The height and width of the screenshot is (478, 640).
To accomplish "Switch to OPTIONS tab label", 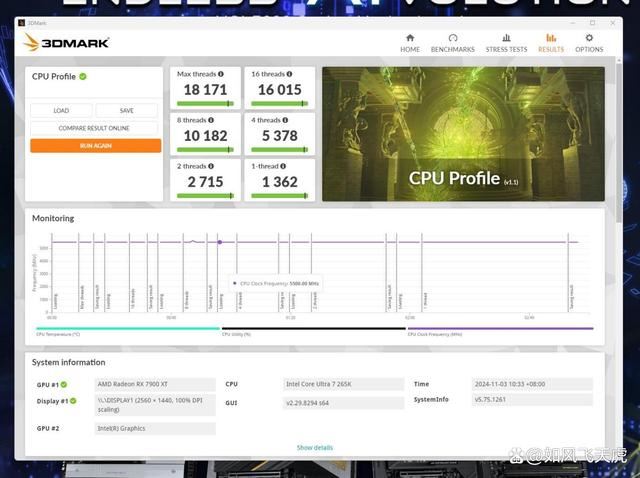I will point(589,49).
